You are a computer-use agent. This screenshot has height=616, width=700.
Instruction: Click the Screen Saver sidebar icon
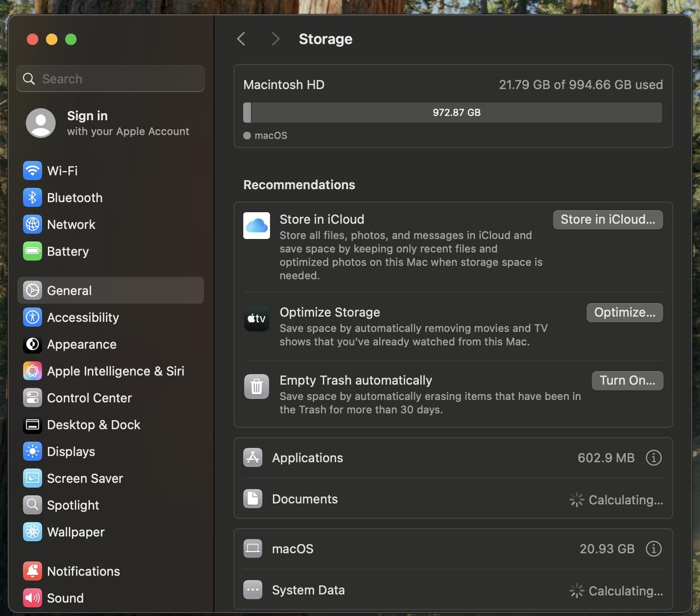[x=32, y=478]
